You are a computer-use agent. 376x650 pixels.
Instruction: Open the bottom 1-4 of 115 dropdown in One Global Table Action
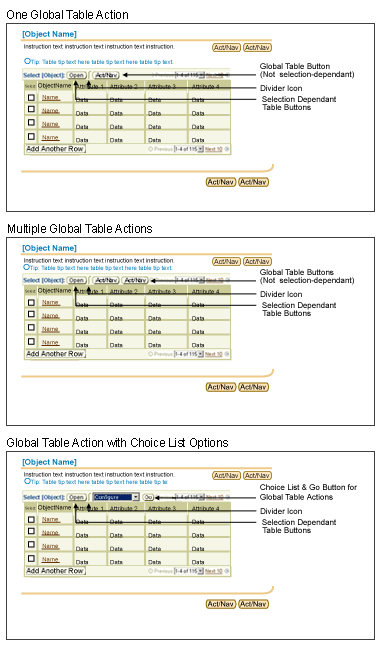point(201,149)
